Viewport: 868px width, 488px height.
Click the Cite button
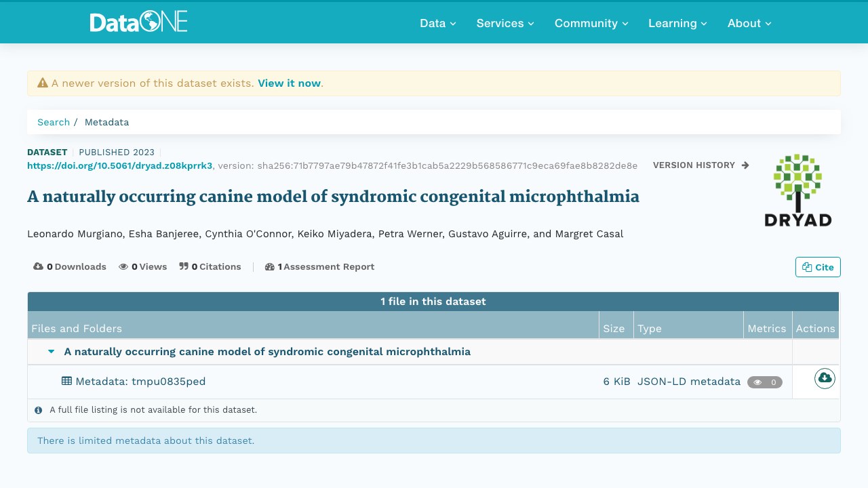818,267
